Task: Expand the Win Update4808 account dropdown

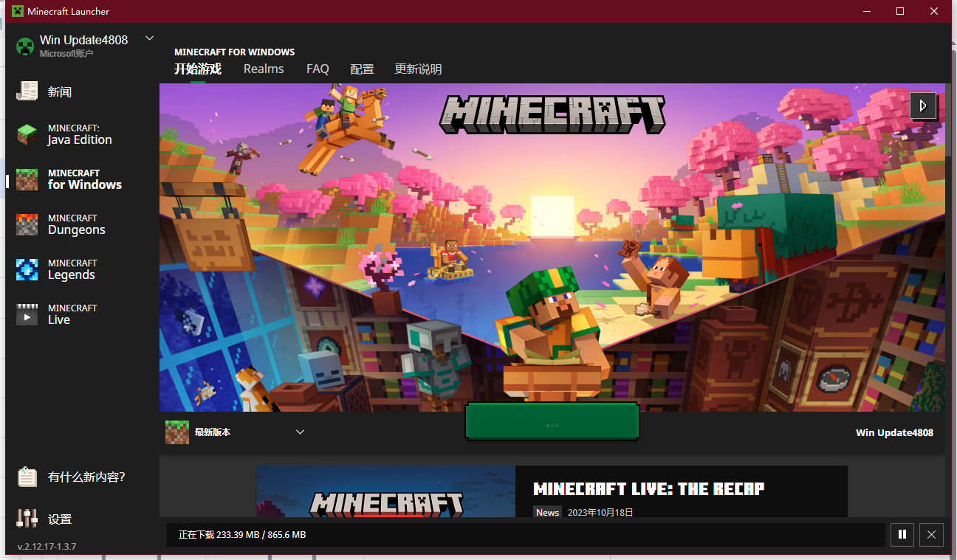Action: 149,38
